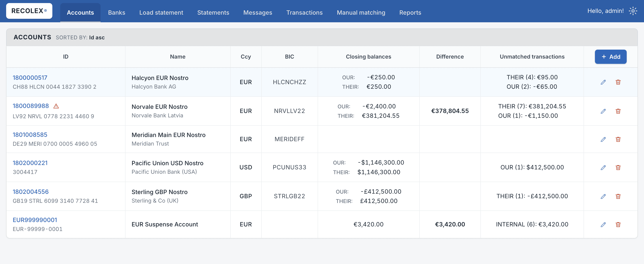
Task: Open the EUR999990001 account link
Action: [x=35, y=220]
